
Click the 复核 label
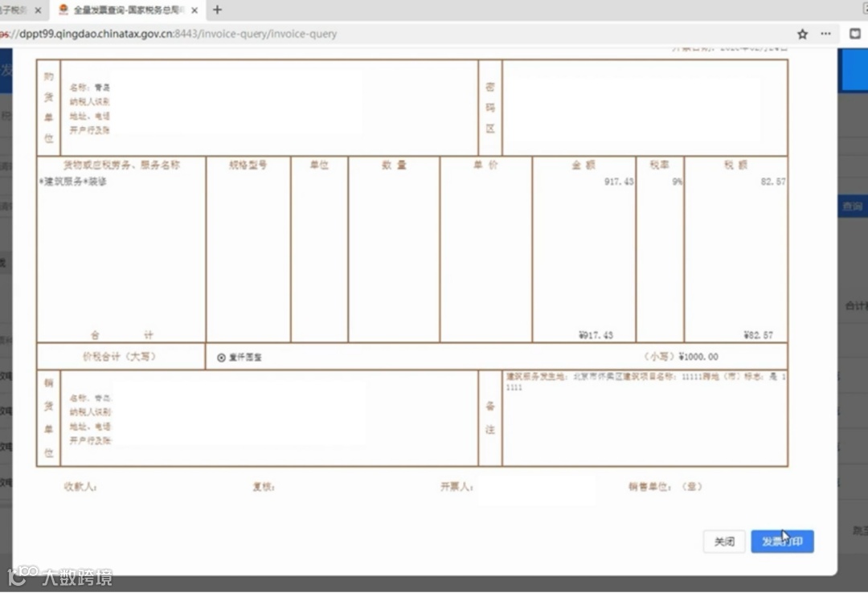click(264, 487)
